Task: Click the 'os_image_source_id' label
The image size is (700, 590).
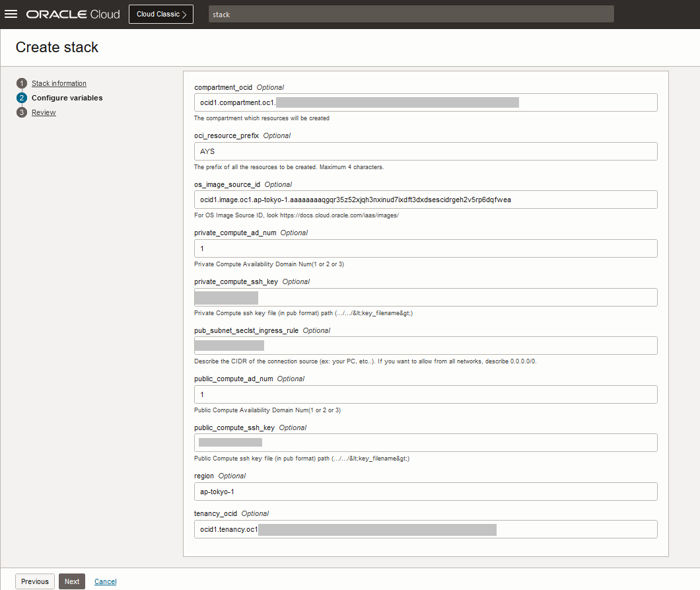Action: pyautogui.click(x=227, y=184)
